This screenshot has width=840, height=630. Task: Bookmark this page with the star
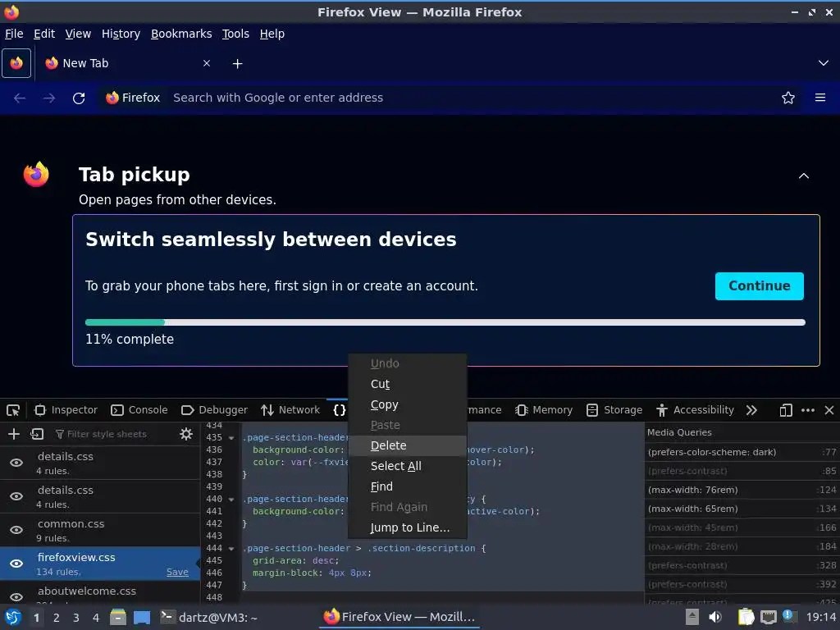coord(787,98)
